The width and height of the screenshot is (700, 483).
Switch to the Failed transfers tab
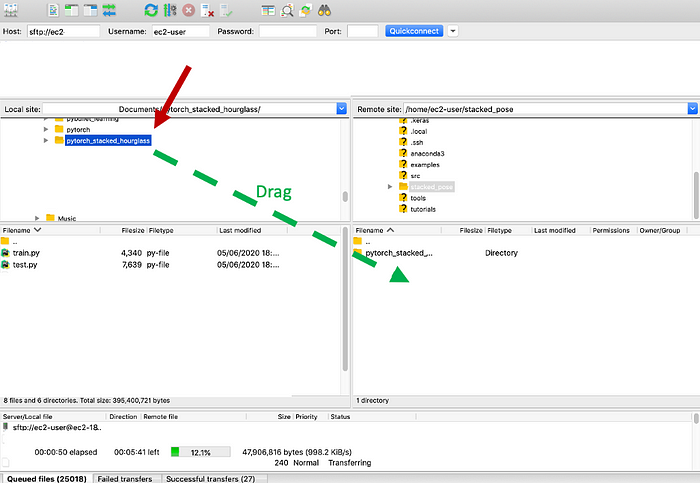125,479
